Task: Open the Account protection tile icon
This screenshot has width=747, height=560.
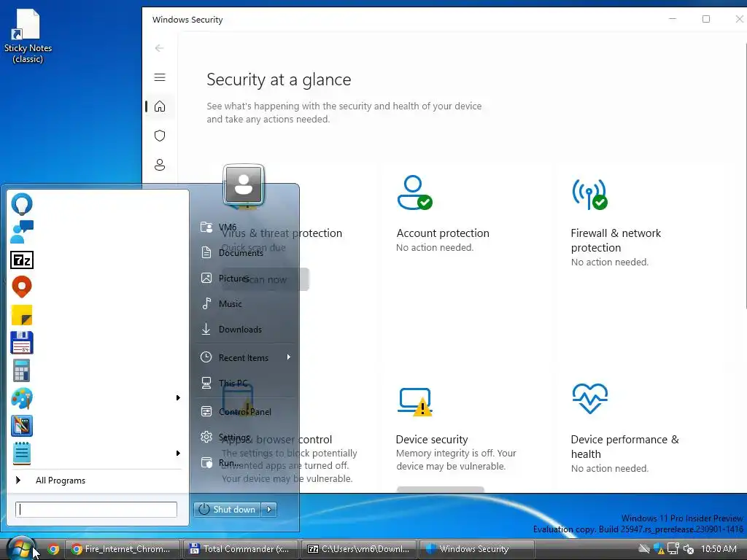Action: 414,192
